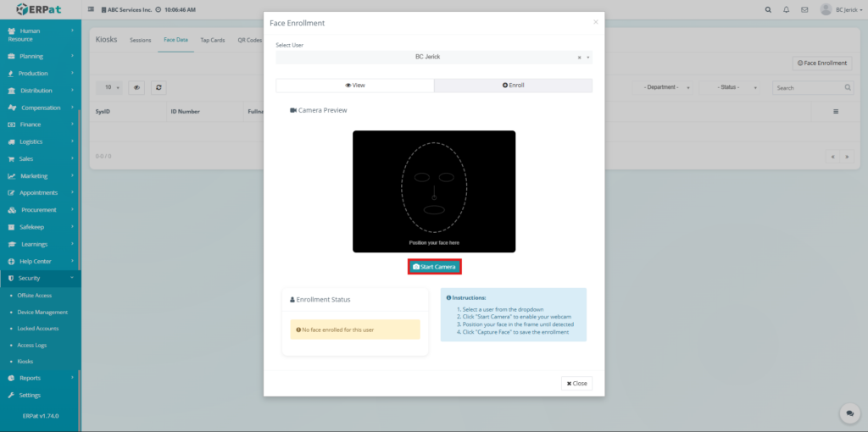
Task: Open Human Resource sidebar menu
Action: point(41,35)
